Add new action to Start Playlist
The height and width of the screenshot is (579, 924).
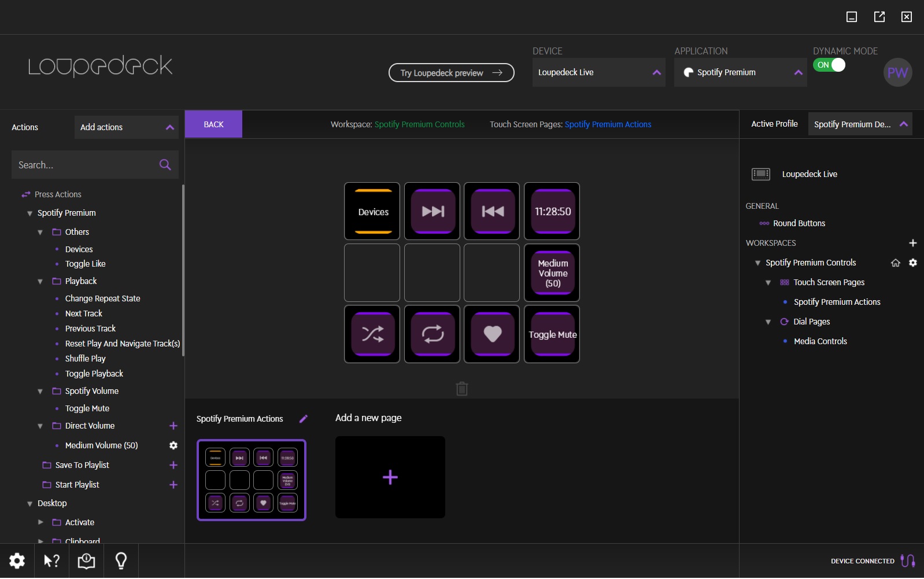click(173, 485)
